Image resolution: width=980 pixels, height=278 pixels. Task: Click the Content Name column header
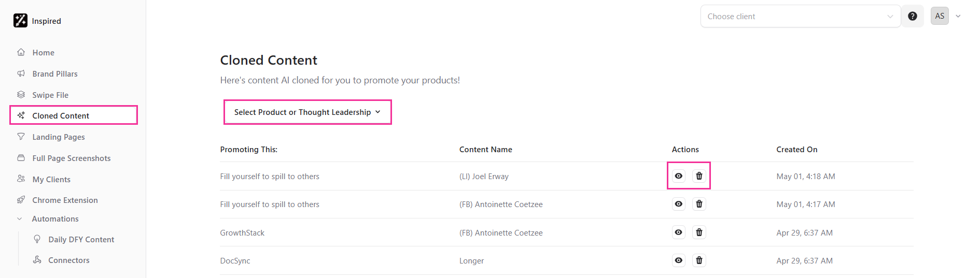(x=486, y=150)
